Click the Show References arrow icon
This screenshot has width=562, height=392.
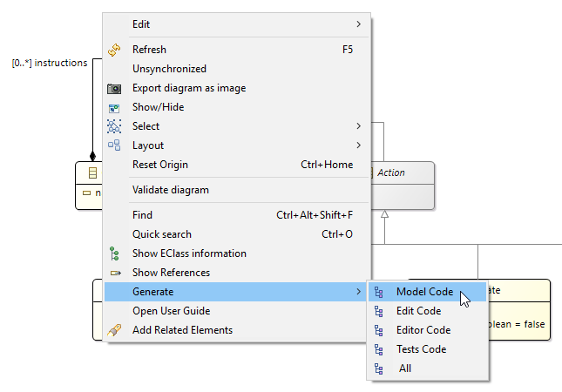[x=114, y=273]
